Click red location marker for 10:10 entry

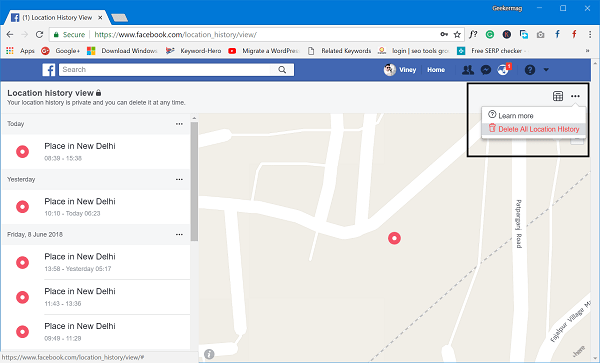click(23, 207)
